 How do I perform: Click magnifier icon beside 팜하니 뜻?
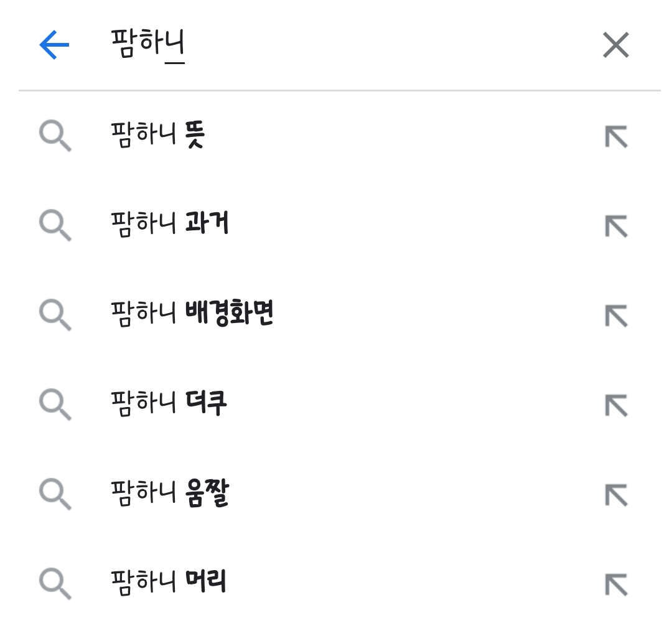coord(55,136)
